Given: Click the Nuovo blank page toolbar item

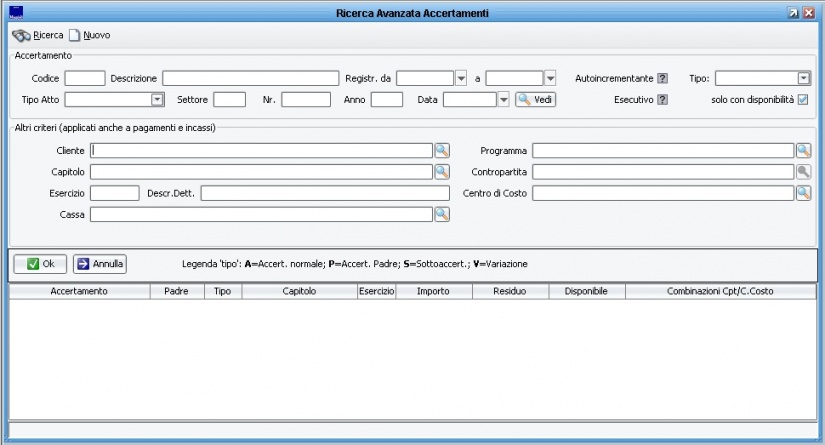Looking at the screenshot, I should click(x=88, y=35).
